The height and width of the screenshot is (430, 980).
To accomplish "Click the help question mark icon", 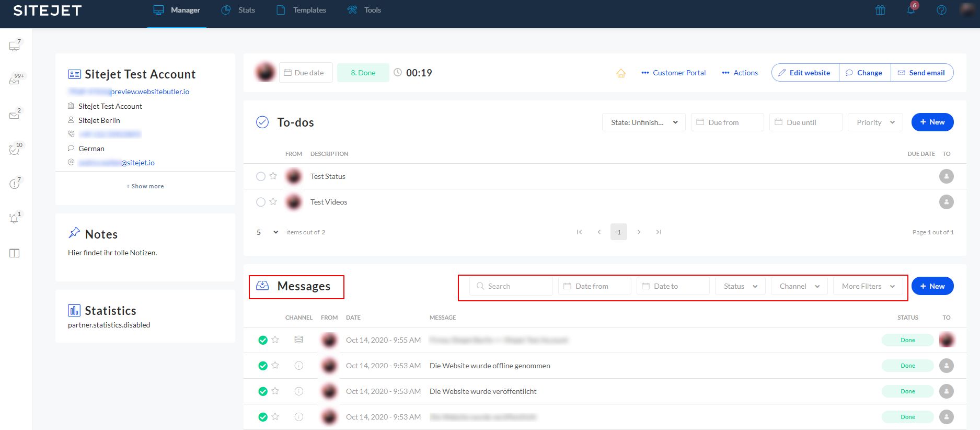I will tap(941, 10).
